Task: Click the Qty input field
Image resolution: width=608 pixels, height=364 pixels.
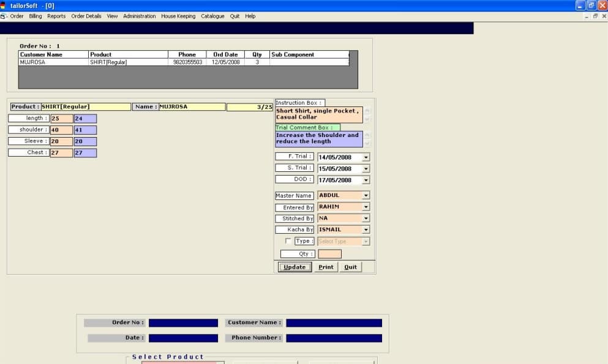Action: coord(329,254)
